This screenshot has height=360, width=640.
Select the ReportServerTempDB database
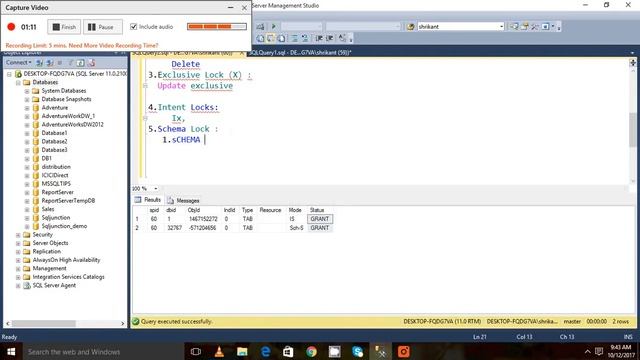(x=68, y=200)
